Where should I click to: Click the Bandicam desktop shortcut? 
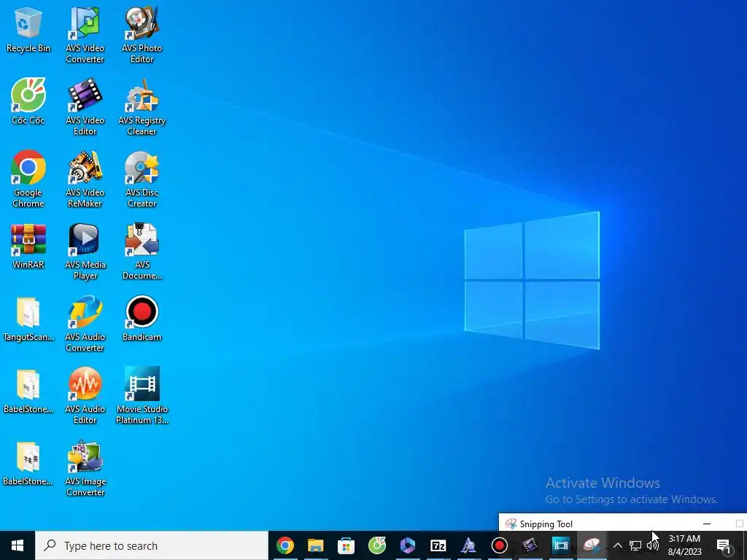point(142,319)
